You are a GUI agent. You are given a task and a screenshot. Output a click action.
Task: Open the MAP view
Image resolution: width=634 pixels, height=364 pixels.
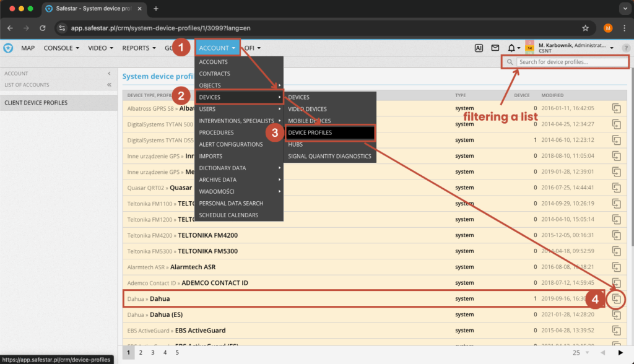click(28, 48)
